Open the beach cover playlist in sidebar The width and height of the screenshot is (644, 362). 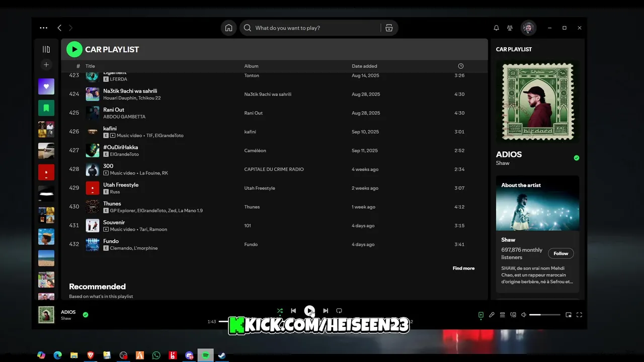(x=46, y=258)
